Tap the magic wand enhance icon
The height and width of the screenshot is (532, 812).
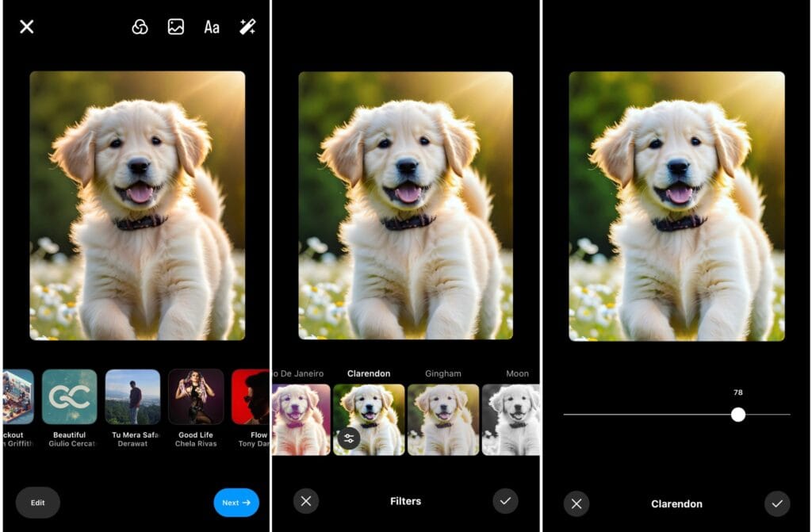(x=247, y=26)
